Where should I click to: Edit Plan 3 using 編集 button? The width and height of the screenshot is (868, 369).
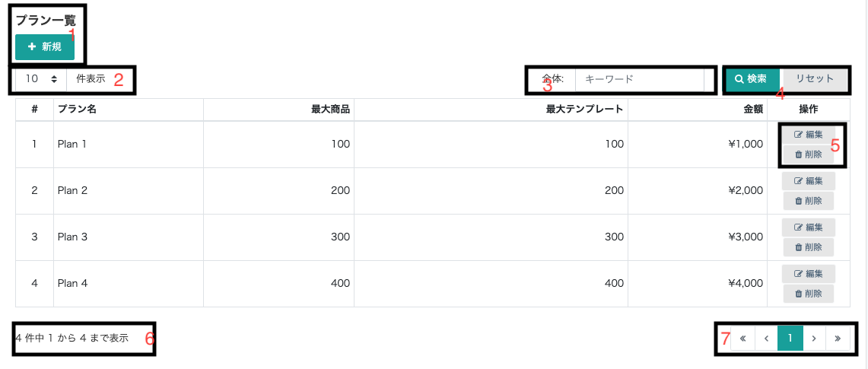tap(808, 227)
